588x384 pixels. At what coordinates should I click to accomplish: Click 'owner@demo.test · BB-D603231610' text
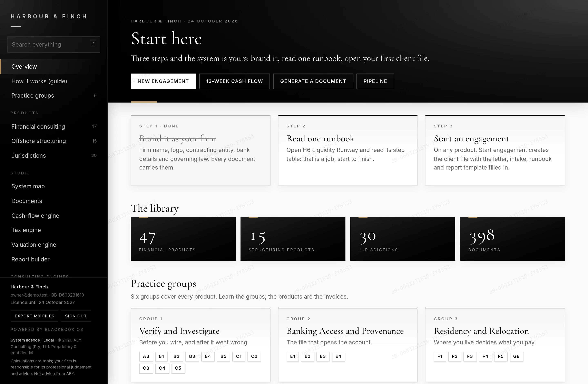pyautogui.click(x=47, y=295)
